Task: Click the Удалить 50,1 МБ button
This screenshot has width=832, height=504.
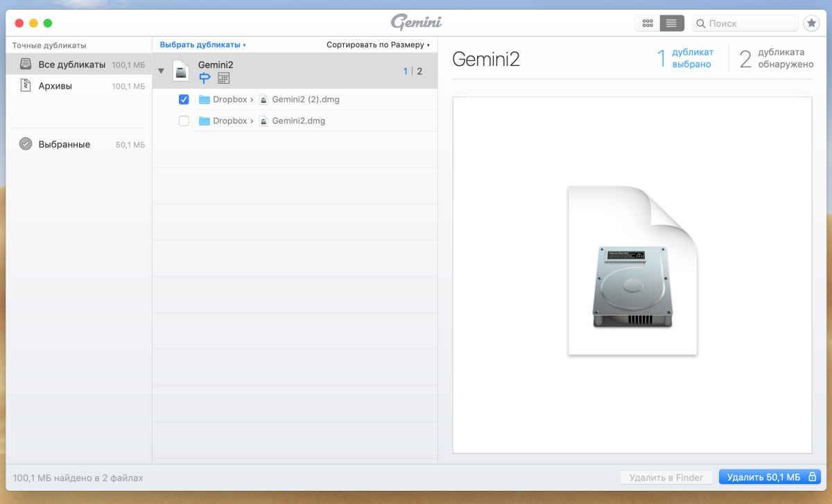Action: click(x=770, y=477)
